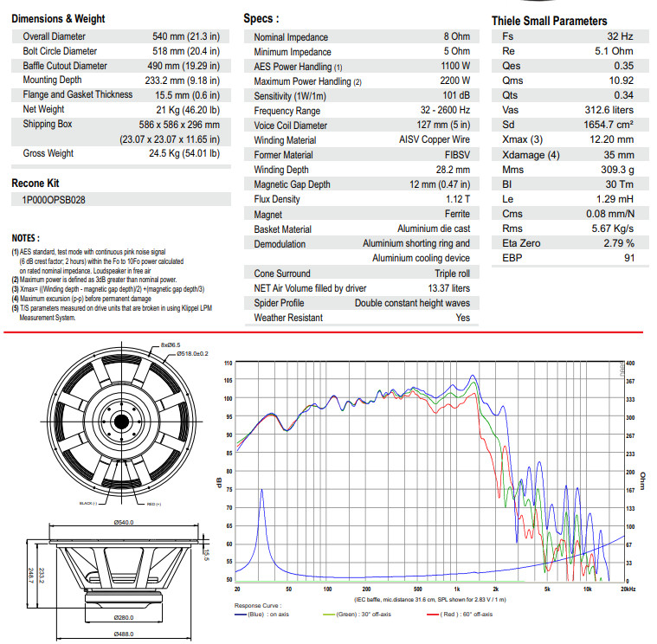Click the Winding Depth value '28.2 mm'
The image size is (657, 644).
[453, 170]
